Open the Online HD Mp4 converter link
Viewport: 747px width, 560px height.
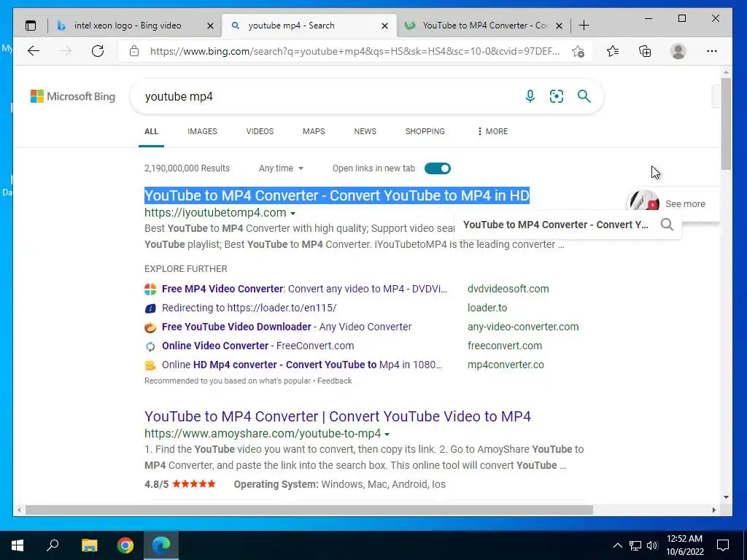click(302, 365)
